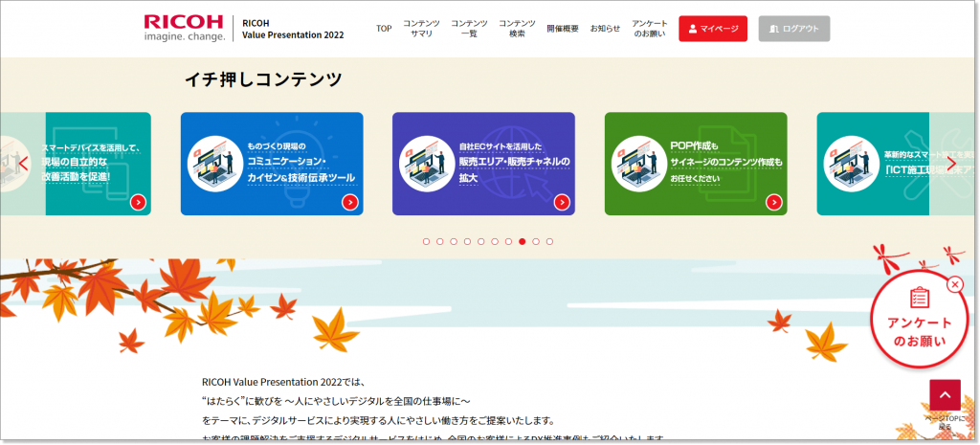The width and height of the screenshot is (980, 445).
Task: Open コンテンツ検索 in the navigation
Action: [517, 29]
